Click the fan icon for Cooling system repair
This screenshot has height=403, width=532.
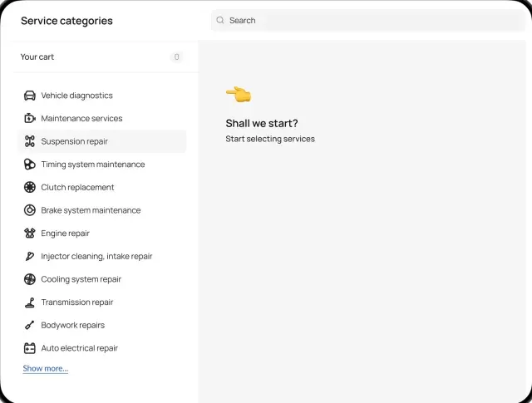[30, 279]
